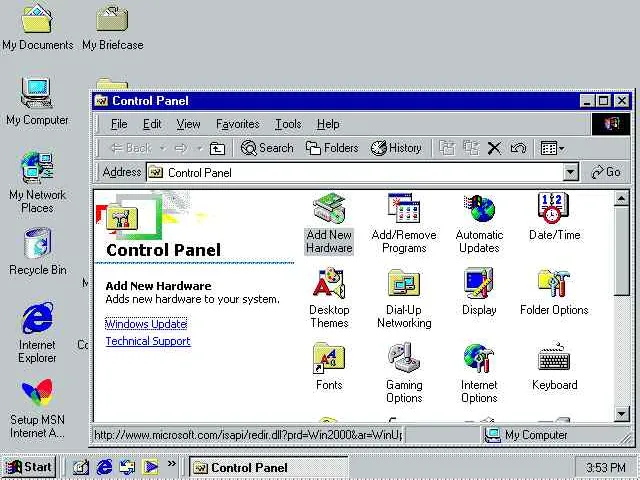Image resolution: width=640 pixels, height=480 pixels.
Task: Open the View menu
Action: click(x=188, y=124)
